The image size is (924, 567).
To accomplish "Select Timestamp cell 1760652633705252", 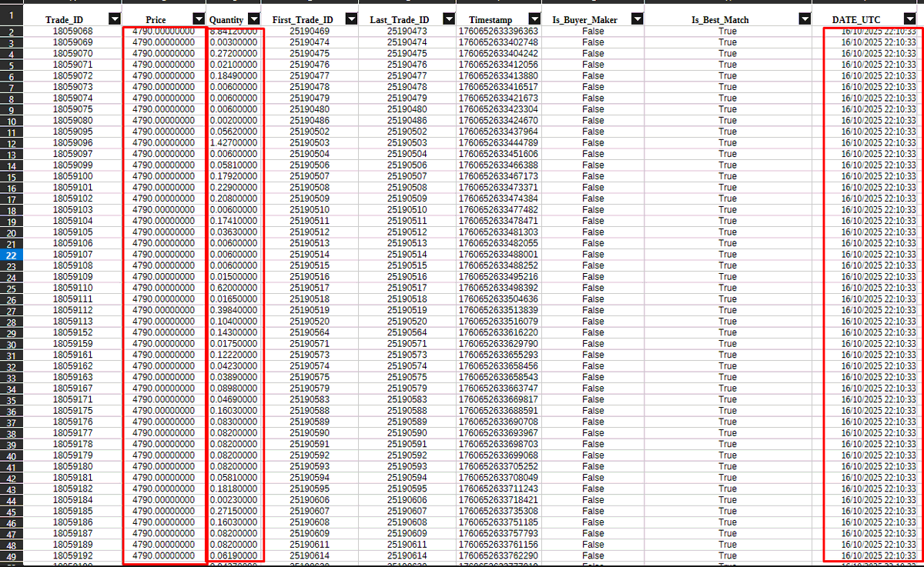I will point(498,466).
